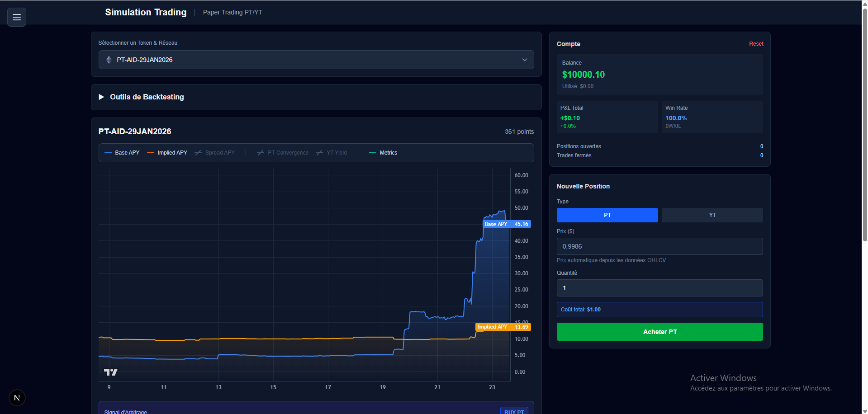
Task: Click the chevron arrow in the token selector
Action: tap(524, 59)
